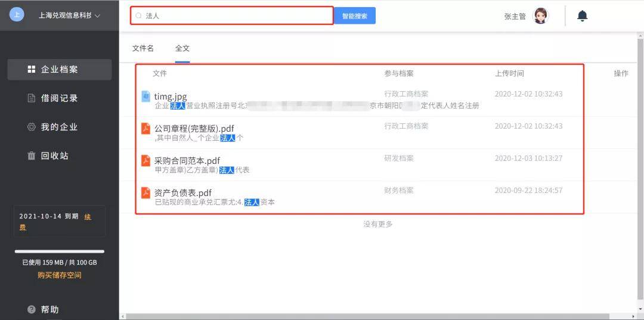Open 帮助 at sidebar bottom
Screen dimensions: 644x320
point(49,310)
